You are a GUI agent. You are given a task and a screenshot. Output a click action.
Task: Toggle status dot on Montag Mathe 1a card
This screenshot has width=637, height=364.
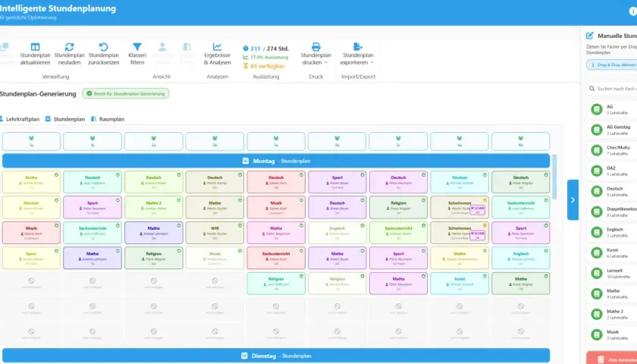click(56, 174)
